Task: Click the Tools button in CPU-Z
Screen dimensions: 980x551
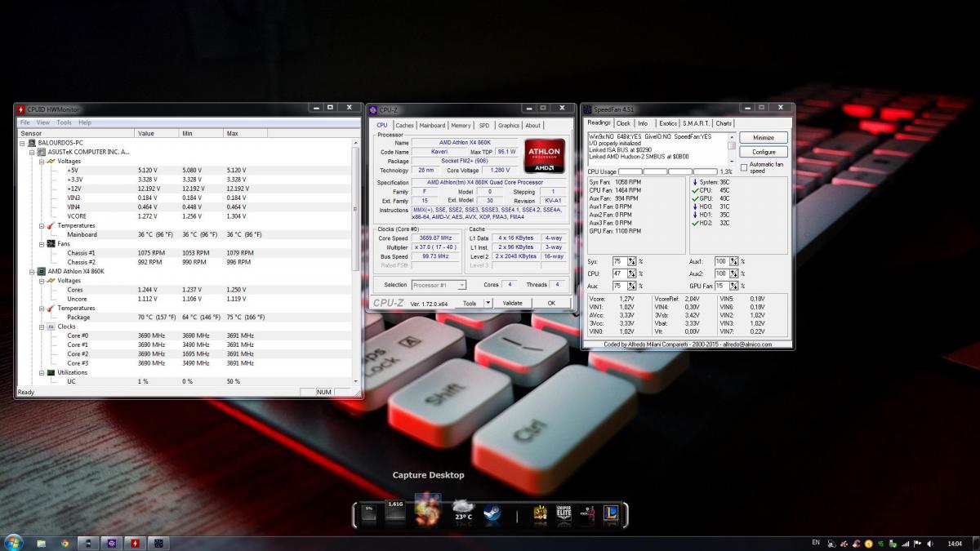Action: (x=469, y=303)
